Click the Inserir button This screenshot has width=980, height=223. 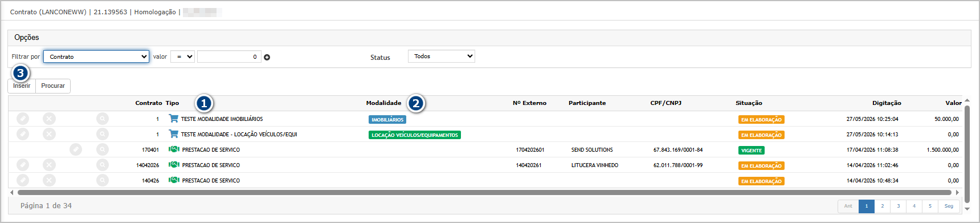[22, 86]
